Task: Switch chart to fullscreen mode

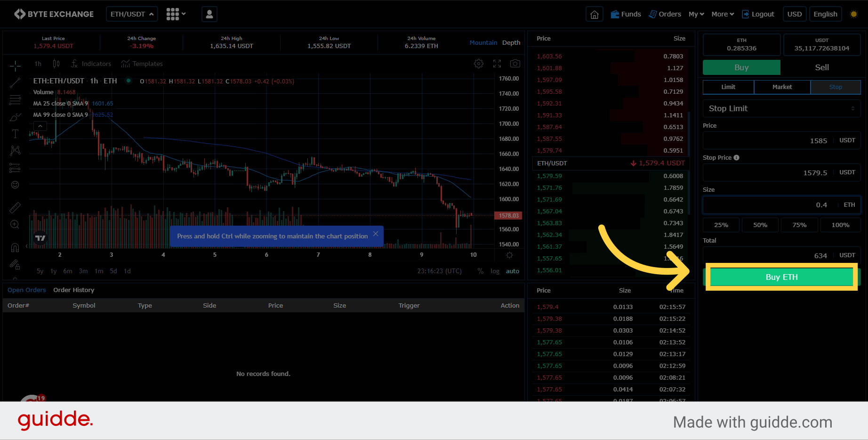Action: pos(497,64)
